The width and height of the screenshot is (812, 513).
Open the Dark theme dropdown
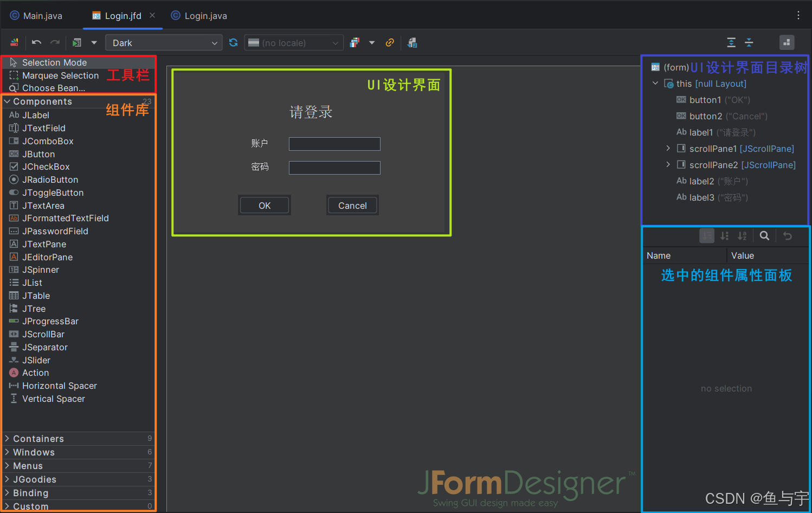pos(164,42)
